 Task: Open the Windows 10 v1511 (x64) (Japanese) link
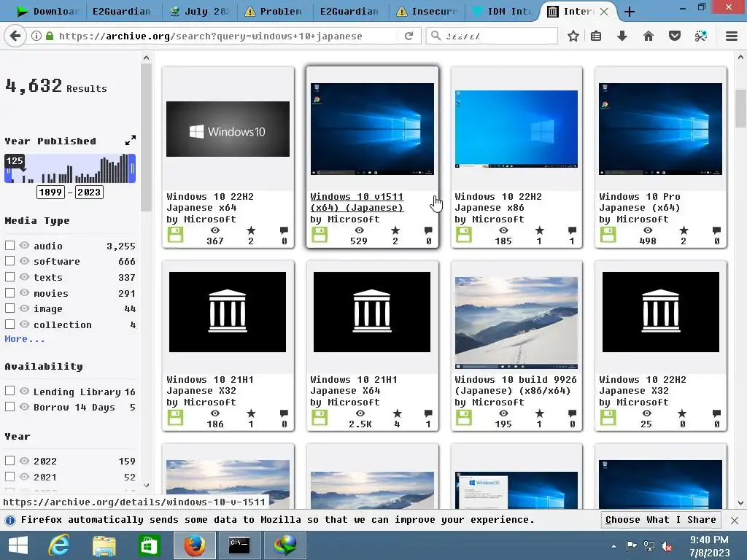357,202
